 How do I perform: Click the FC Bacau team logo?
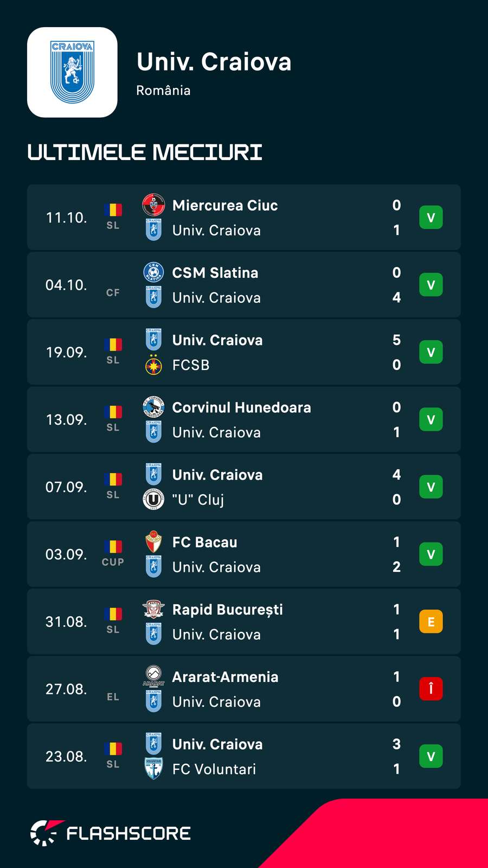click(x=153, y=542)
